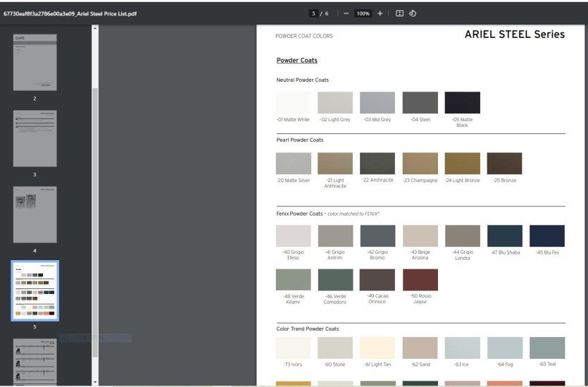Click the -24 Light Bronze swatch
This screenshot has width=588, height=387.
click(x=463, y=164)
